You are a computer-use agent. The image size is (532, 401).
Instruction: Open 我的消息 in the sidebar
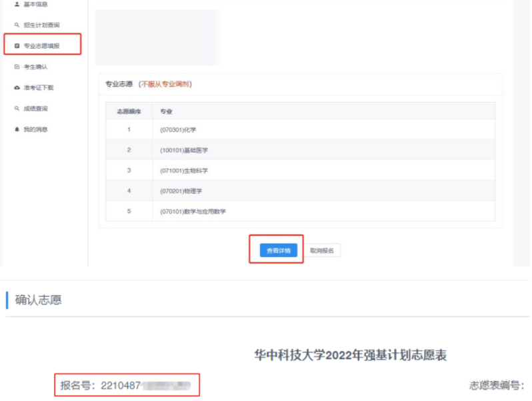(x=35, y=129)
